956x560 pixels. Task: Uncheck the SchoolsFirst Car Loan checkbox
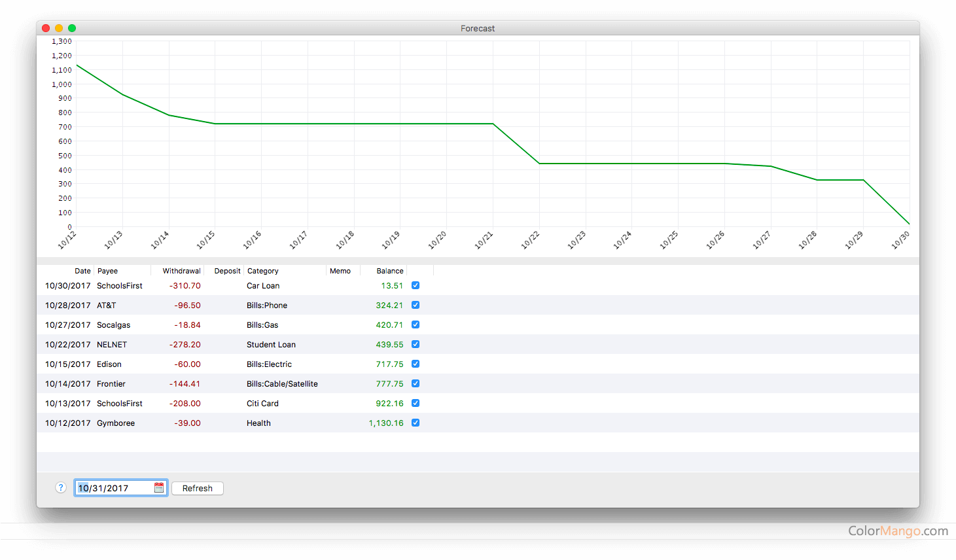[416, 285]
